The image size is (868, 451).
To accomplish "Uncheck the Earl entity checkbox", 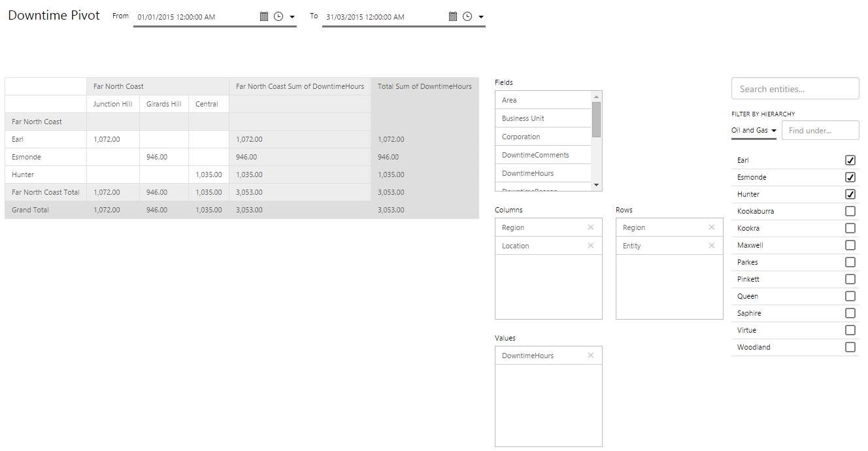I will [850, 160].
